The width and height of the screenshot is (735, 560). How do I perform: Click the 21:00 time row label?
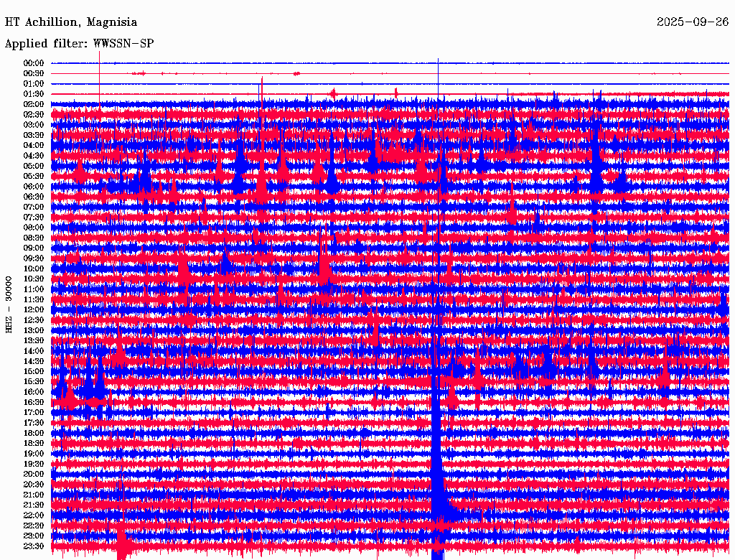click(34, 495)
